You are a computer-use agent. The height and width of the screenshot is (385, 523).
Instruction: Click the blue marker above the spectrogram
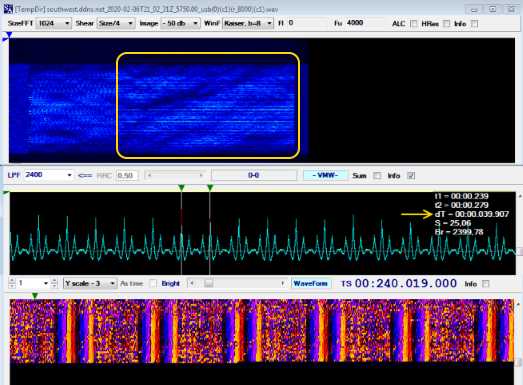[x=9, y=35]
